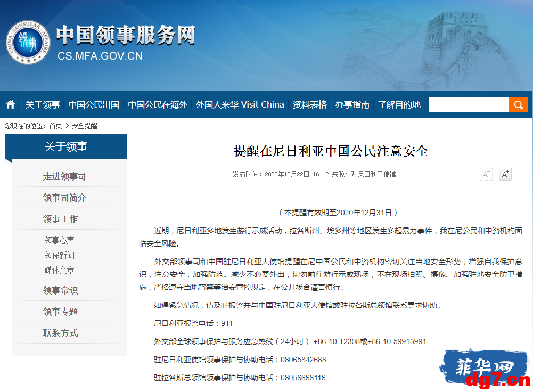Open 领事司简介 in the sidebar
Viewport: 533px width, 392px height.
(x=64, y=198)
